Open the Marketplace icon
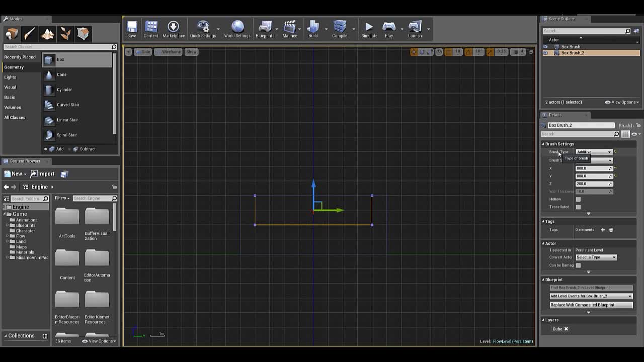The width and height of the screenshot is (644, 362). 173,29
